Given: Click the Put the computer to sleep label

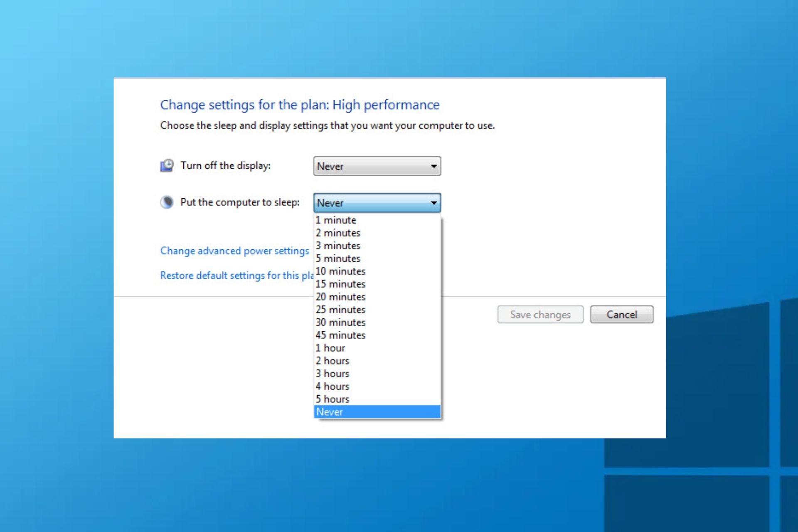Looking at the screenshot, I should coord(240,202).
